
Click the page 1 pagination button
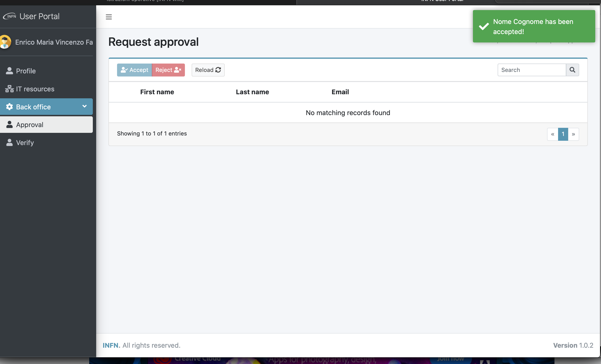563,134
